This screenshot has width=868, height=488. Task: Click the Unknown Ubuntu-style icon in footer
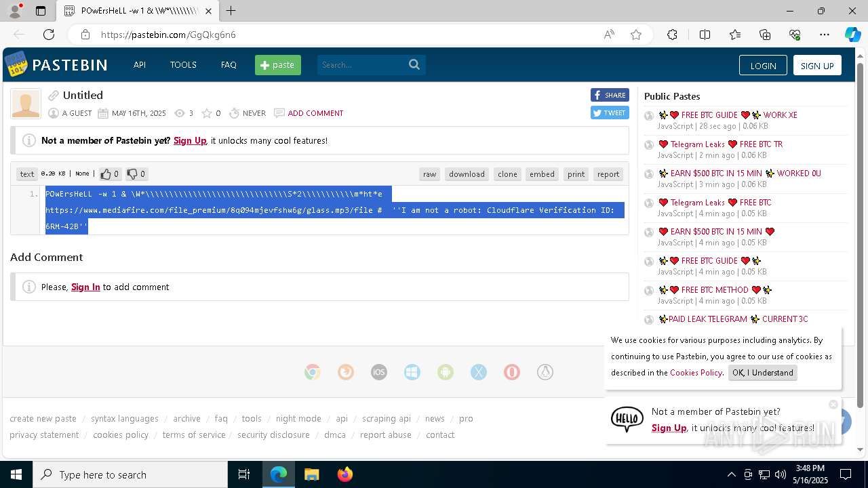click(x=545, y=372)
